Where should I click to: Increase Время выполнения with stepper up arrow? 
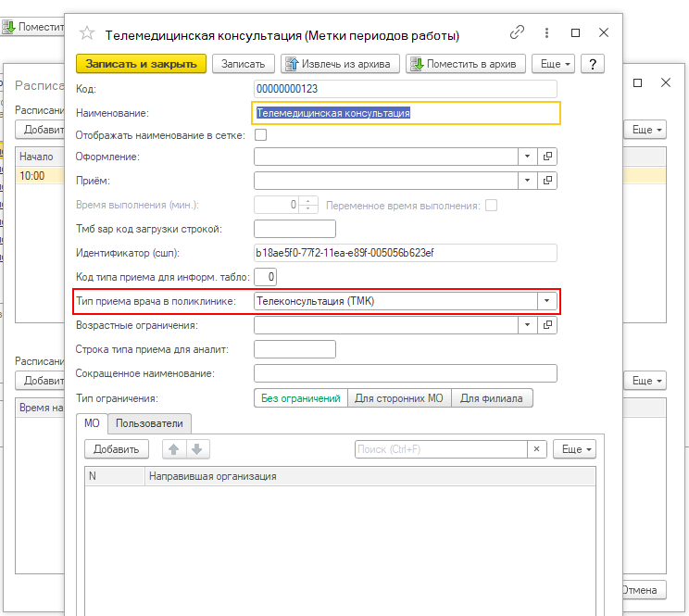(308, 201)
